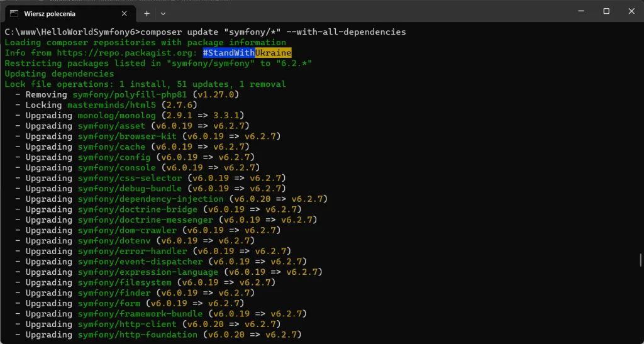Click symfony/browser-kit package name

pyautogui.click(x=127, y=136)
